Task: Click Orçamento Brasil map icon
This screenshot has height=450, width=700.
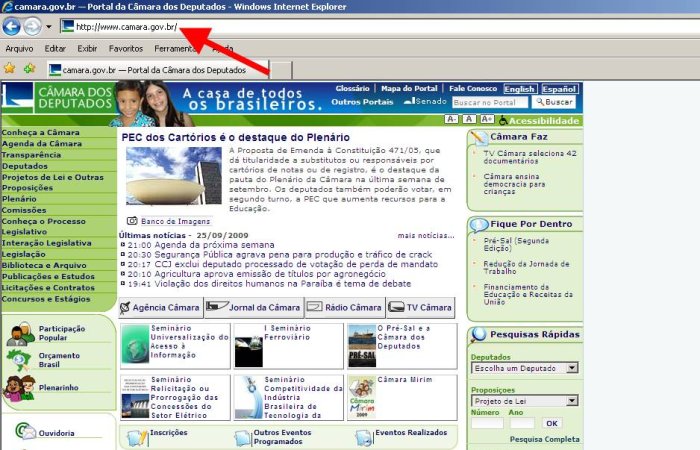Action: (19, 360)
